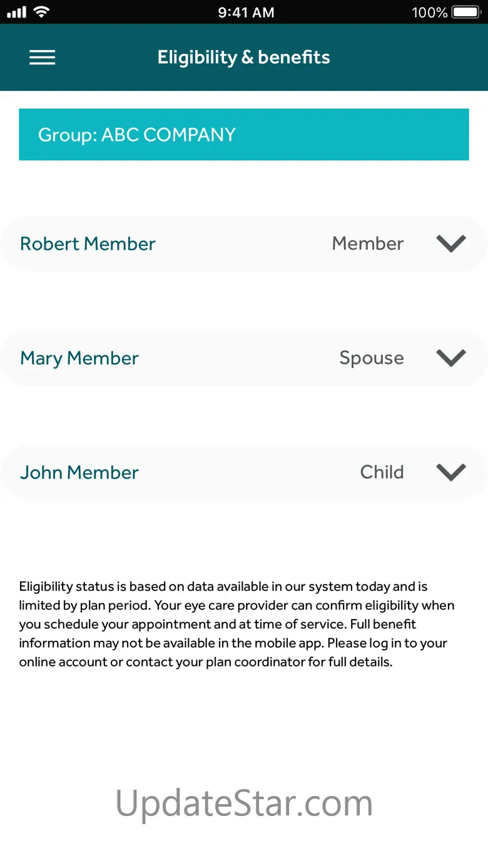
Task: Tap the eligibility status disclaimer paragraph
Action: pyautogui.click(x=236, y=624)
